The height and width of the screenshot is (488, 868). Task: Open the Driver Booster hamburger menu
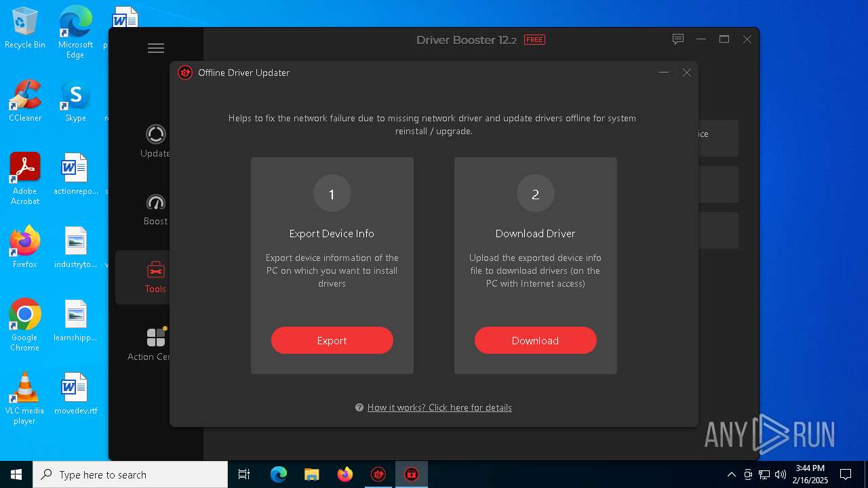click(156, 48)
